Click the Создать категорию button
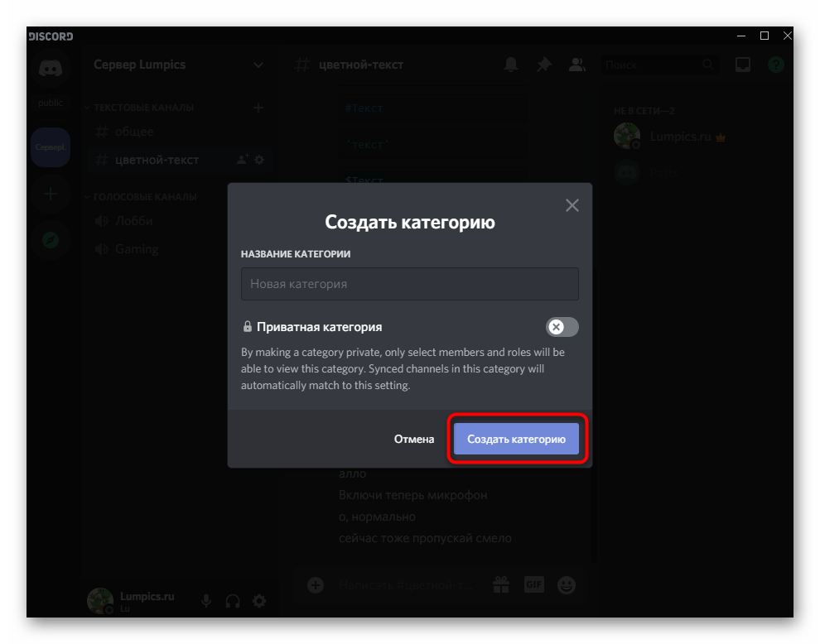820x644 pixels. (516, 439)
